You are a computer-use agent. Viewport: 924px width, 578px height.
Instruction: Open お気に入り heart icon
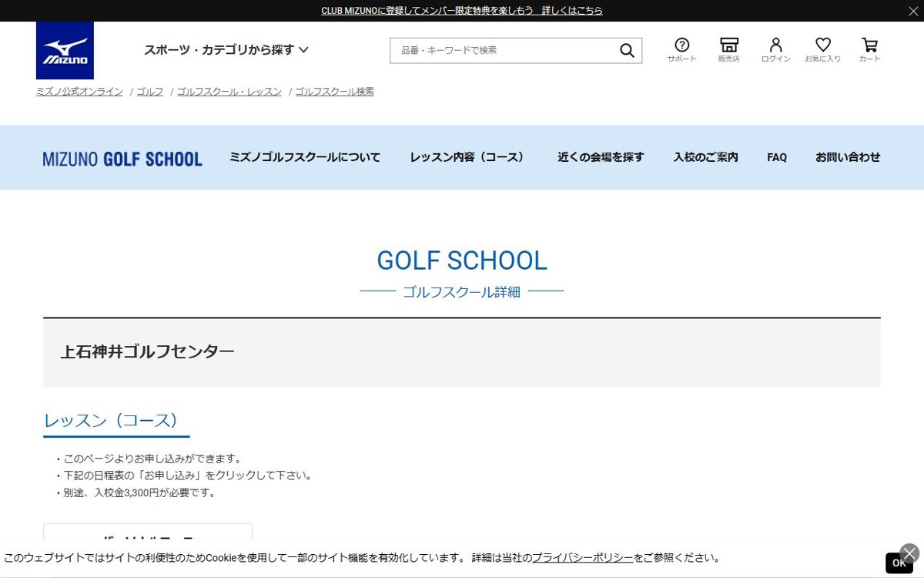(x=823, y=49)
